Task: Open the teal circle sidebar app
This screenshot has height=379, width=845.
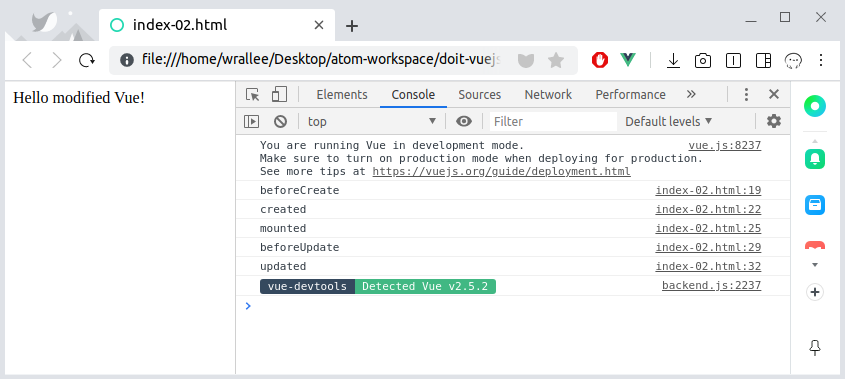Action: pyautogui.click(x=815, y=106)
